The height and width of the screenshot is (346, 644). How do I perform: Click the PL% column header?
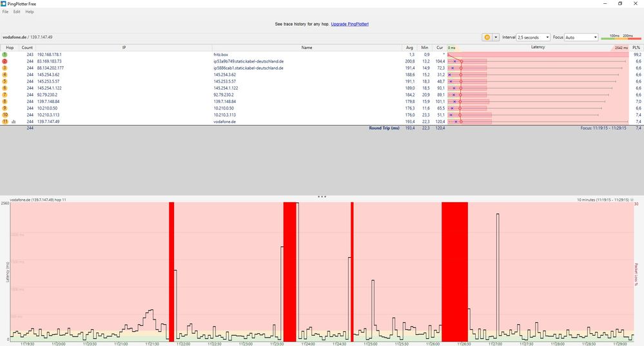[636, 48]
